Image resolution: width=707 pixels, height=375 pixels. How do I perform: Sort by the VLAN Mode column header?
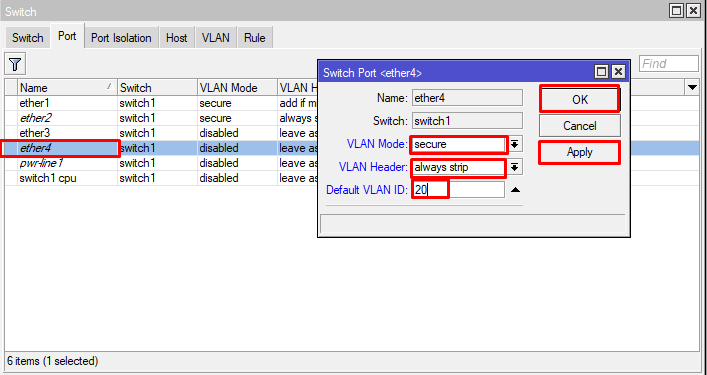point(237,87)
